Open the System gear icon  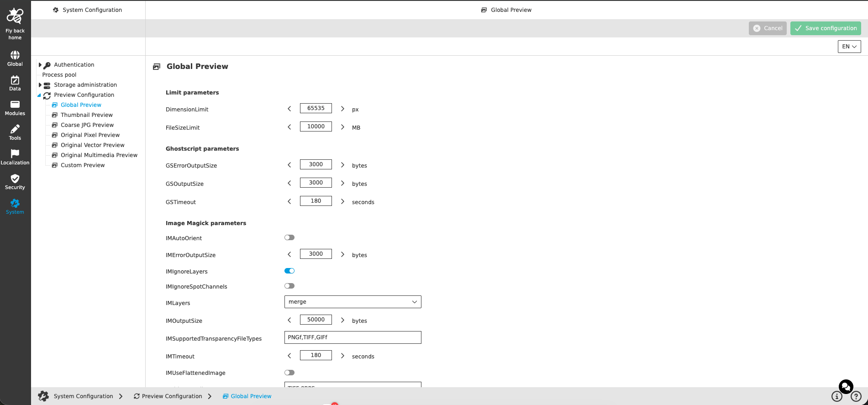[x=15, y=203]
